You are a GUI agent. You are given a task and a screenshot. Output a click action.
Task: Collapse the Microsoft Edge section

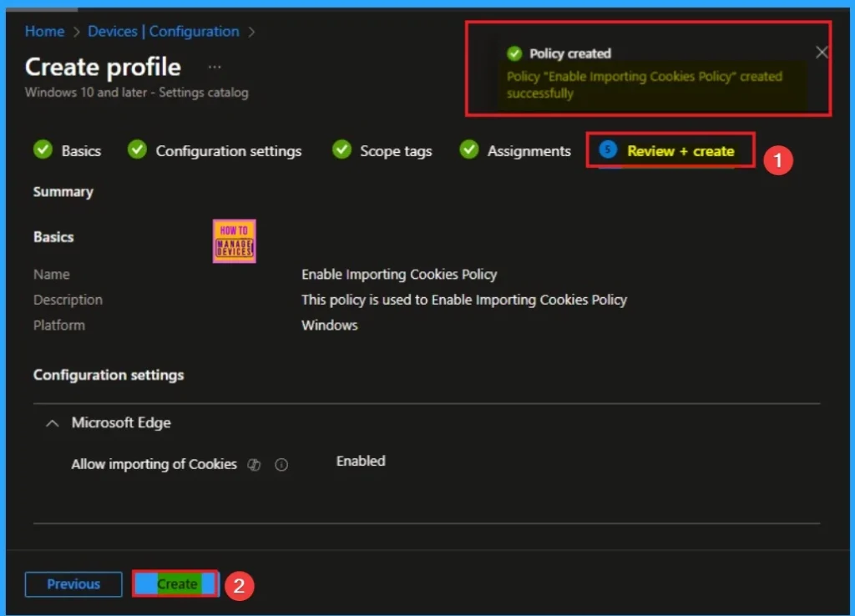pyautogui.click(x=53, y=423)
